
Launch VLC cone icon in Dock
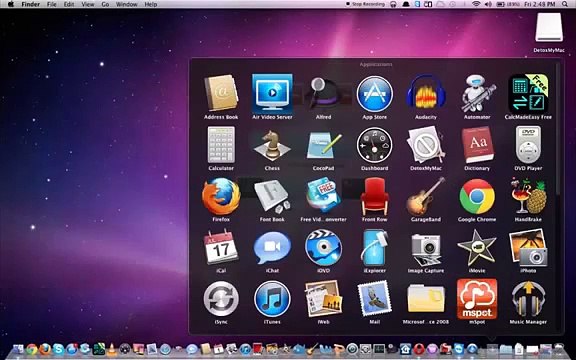[112, 349]
